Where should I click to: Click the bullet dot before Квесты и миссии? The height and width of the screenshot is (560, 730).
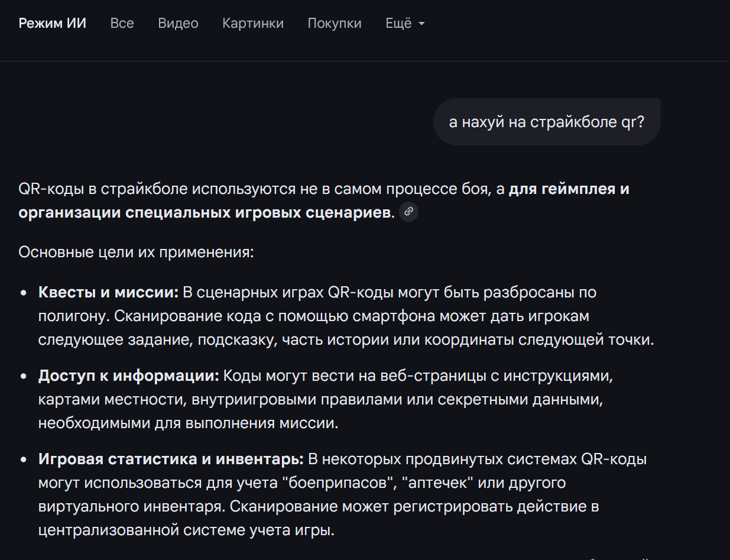(x=24, y=293)
